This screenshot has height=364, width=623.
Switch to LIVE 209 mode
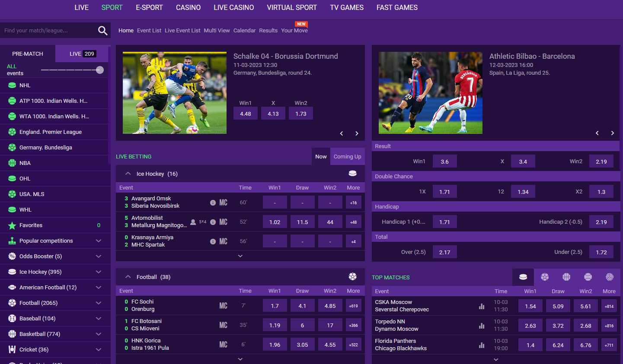point(82,54)
